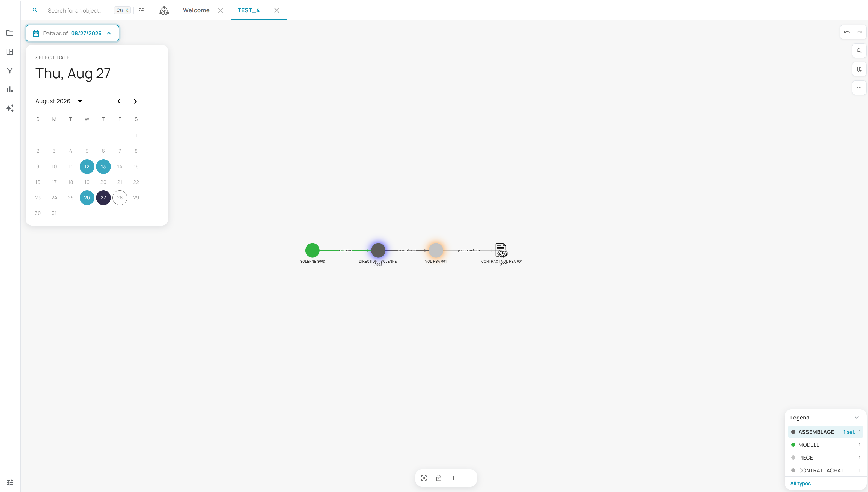868x492 pixels.
Task: Open the layout panel icon in sidebar
Action: (10, 52)
